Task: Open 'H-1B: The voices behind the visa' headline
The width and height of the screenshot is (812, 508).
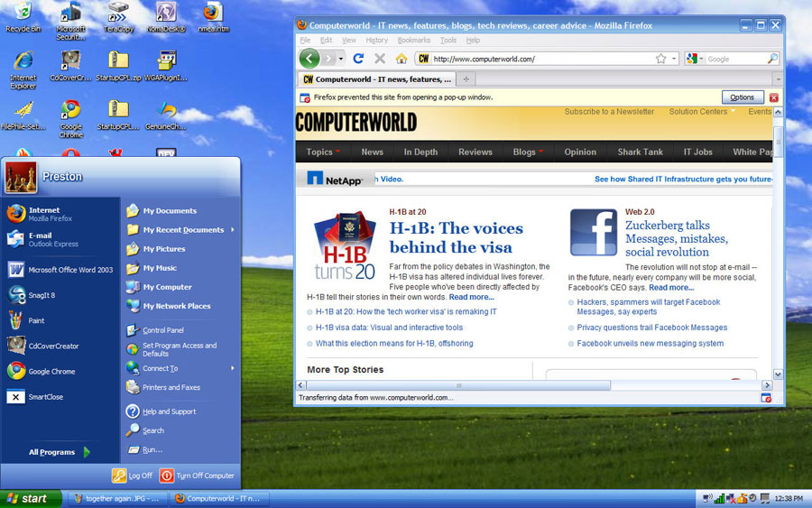Action: click(456, 237)
